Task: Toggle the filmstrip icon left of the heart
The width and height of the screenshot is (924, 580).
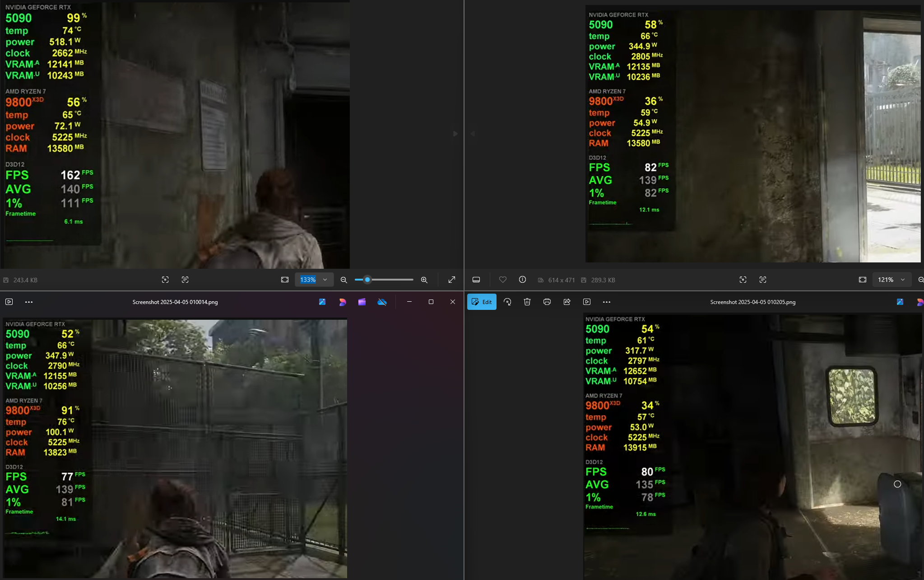Action: (x=476, y=280)
